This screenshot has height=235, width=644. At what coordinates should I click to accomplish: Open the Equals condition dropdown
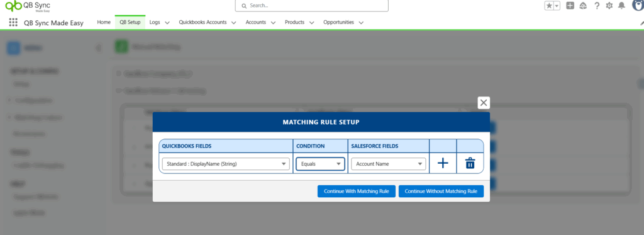click(x=320, y=164)
